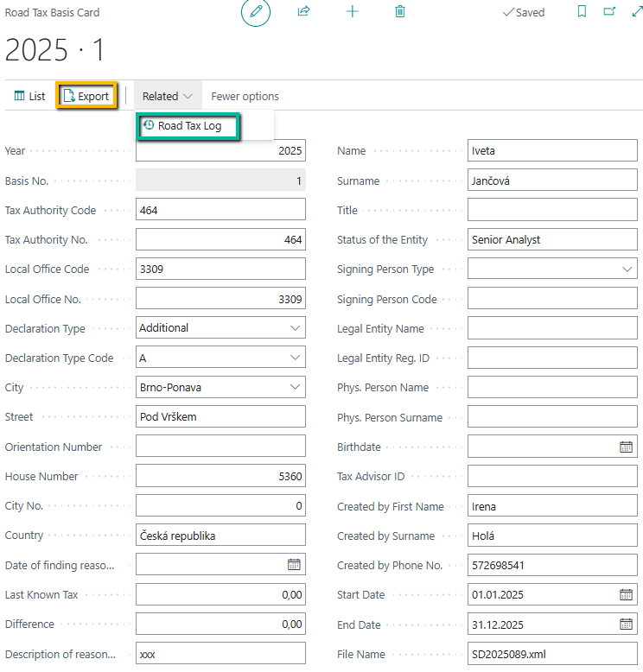Click the bookmark icon
The height and width of the screenshot is (672, 643).
click(582, 12)
